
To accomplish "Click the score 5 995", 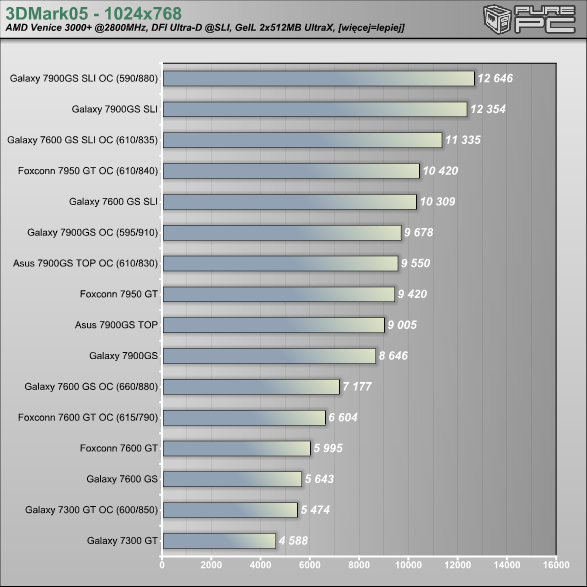I will pos(328,448).
